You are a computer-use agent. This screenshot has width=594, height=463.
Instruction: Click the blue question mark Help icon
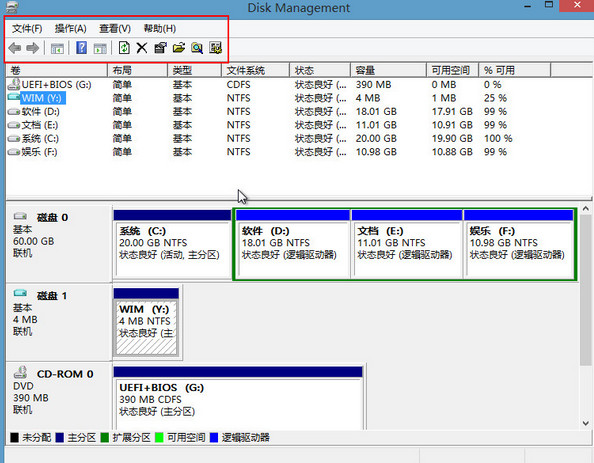coord(81,48)
